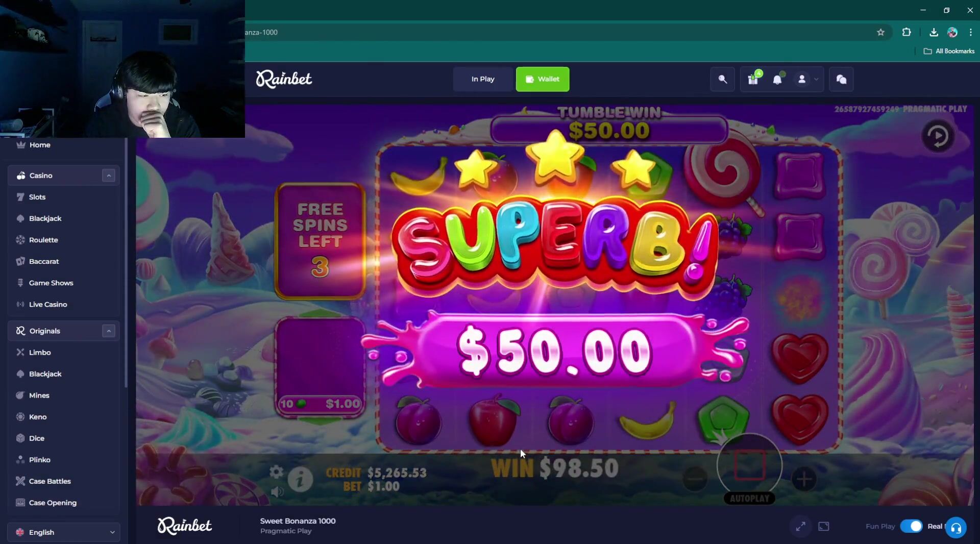This screenshot has width=980, height=544.
Task: Open Plinko from the Originals list
Action: click(x=39, y=460)
